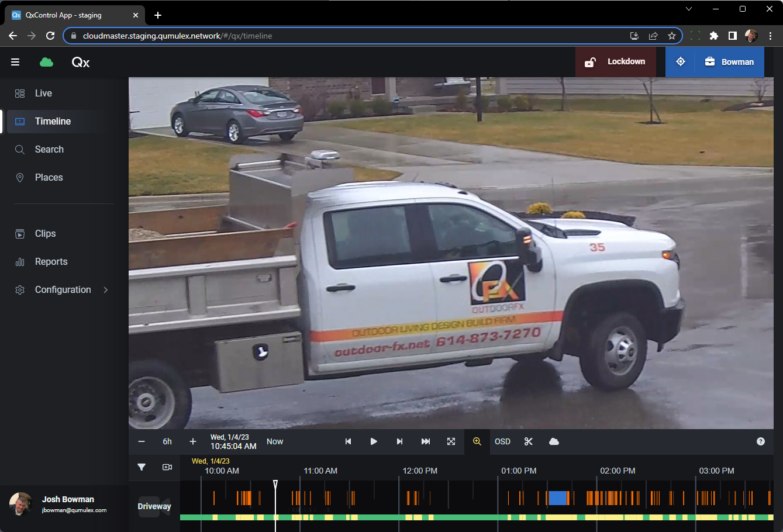Step forward to next frame
783x532 pixels.
tap(399, 441)
